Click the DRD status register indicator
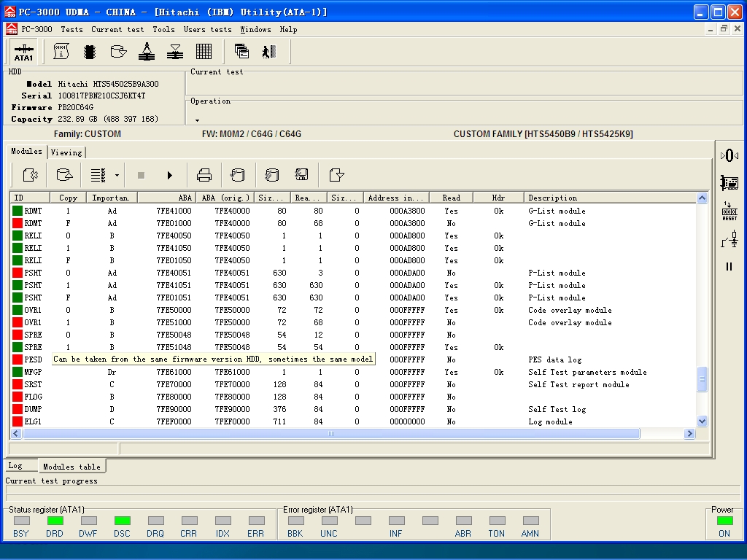The height and width of the screenshot is (560, 747). [55, 521]
